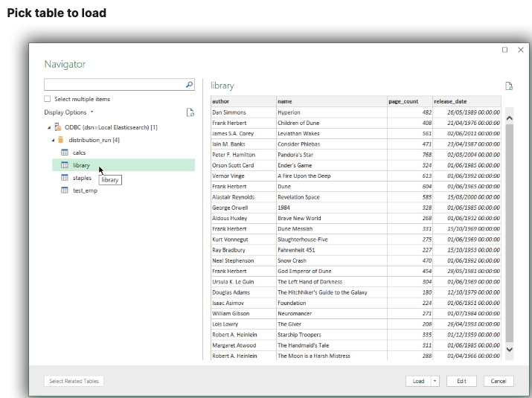Click the page count value 768

410,155
